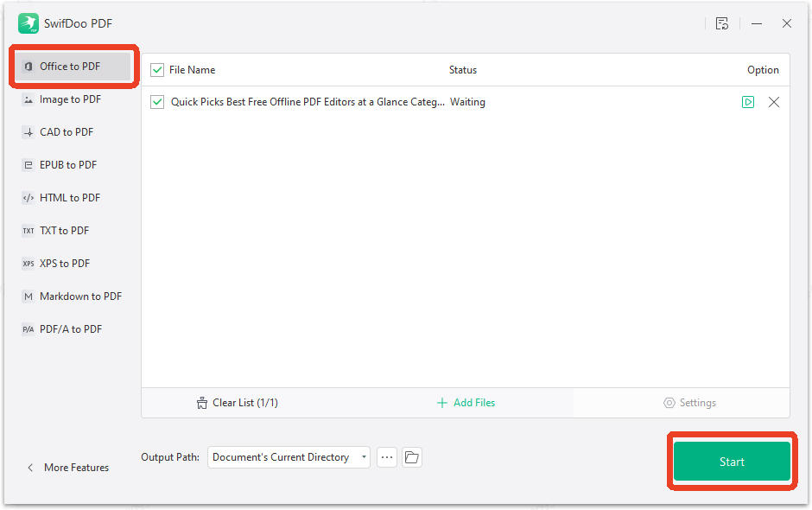812x510 pixels.
Task: Click the Status column header
Action: [463, 70]
